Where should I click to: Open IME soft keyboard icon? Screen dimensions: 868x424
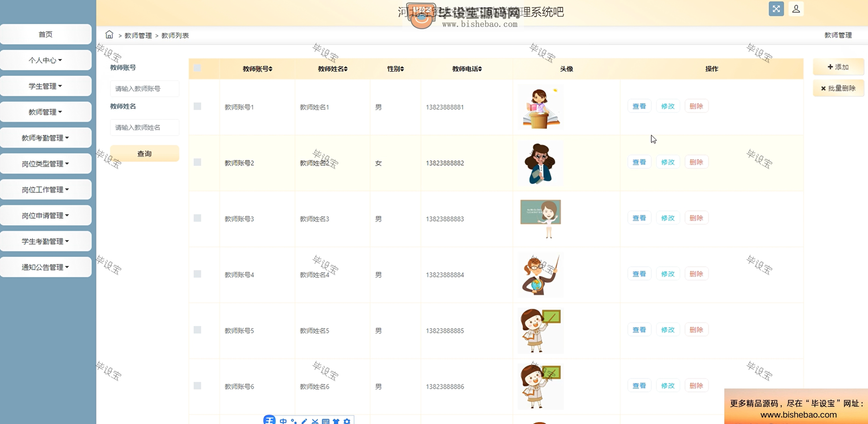coord(326,421)
